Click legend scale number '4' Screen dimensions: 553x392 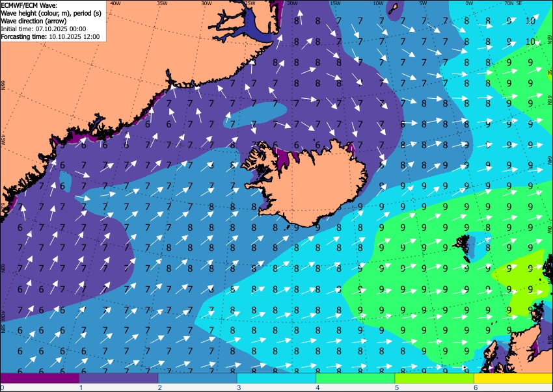(317, 387)
